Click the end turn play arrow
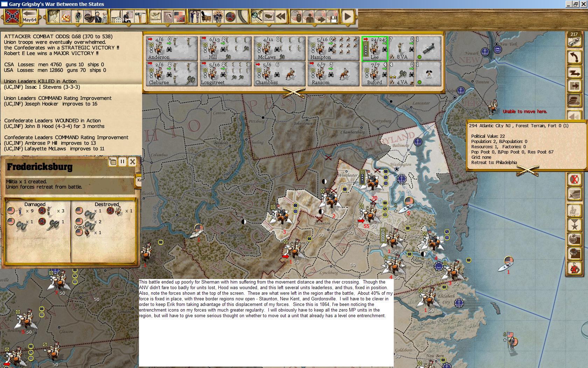Viewport: 588px width, 368px height. pos(348,16)
